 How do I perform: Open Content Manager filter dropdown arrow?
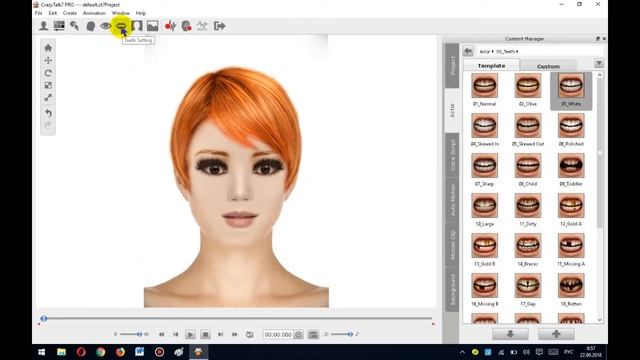coord(599,63)
